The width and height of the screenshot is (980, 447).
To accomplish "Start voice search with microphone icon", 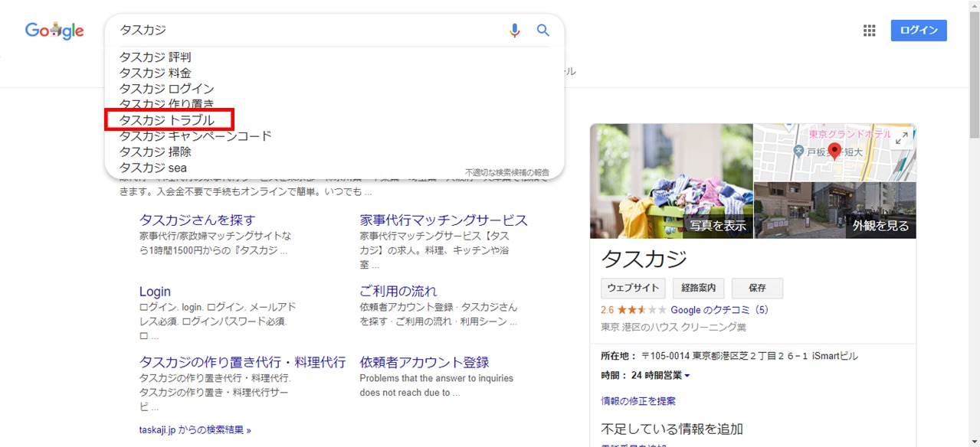I will coord(515,31).
